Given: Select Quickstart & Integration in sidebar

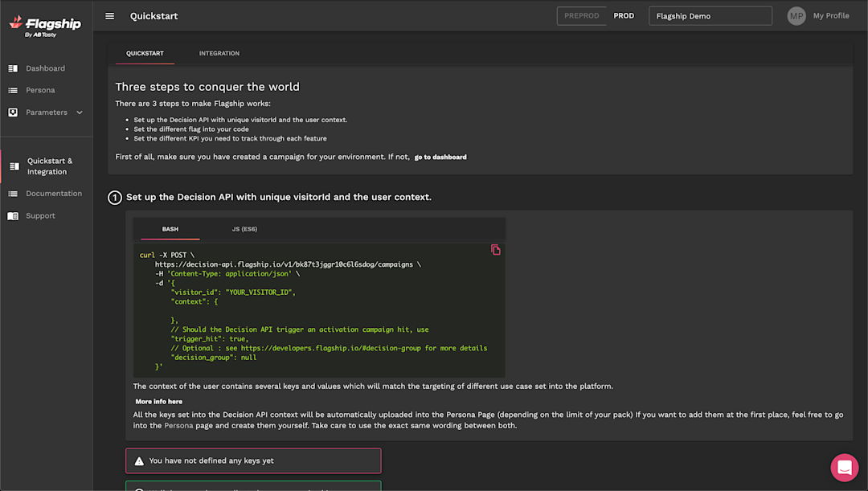Looking at the screenshot, I should point(50,166).
